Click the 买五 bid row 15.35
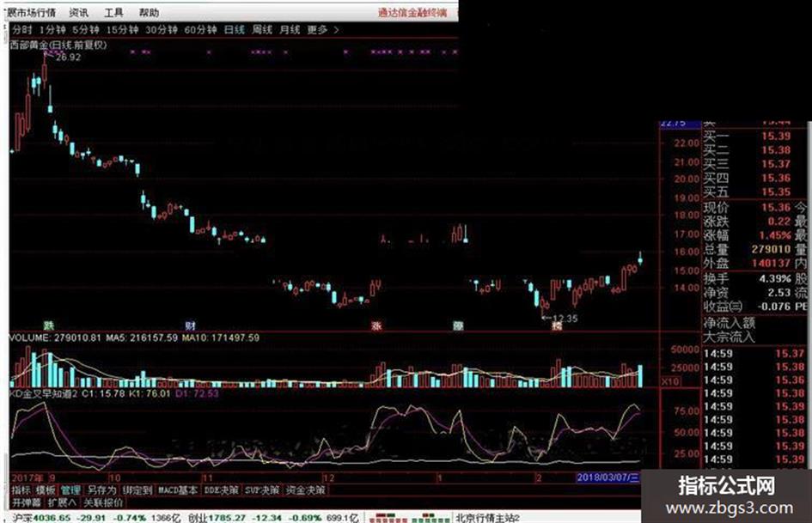812x523 pixels. (748, 192)
